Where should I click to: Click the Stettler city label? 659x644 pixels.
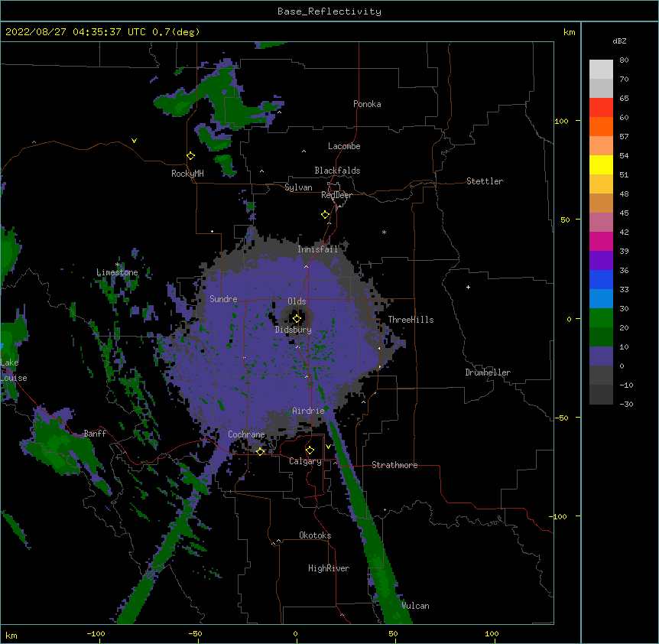point(485,181)
